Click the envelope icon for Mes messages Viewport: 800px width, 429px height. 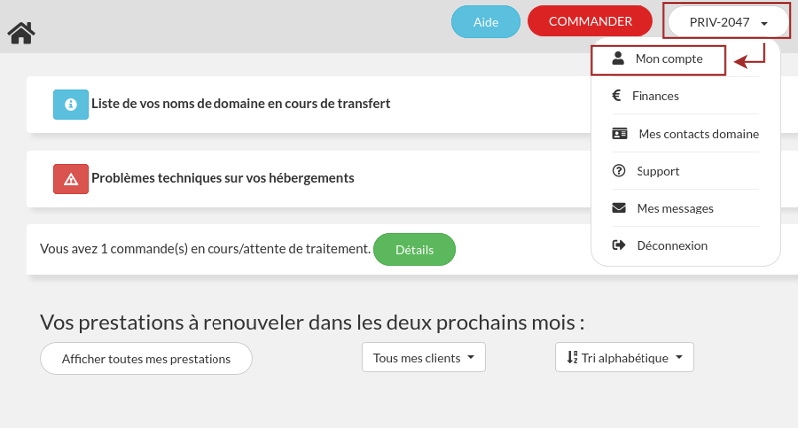(x=619, y=208)
